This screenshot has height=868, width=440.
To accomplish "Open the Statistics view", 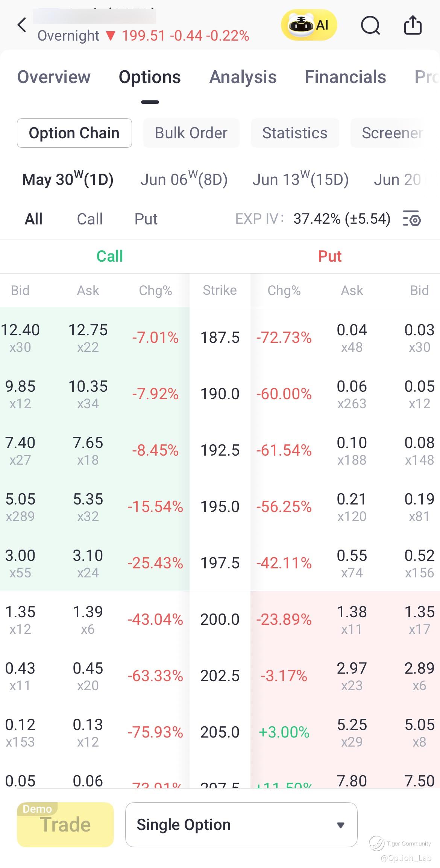I will pos(295,133).
